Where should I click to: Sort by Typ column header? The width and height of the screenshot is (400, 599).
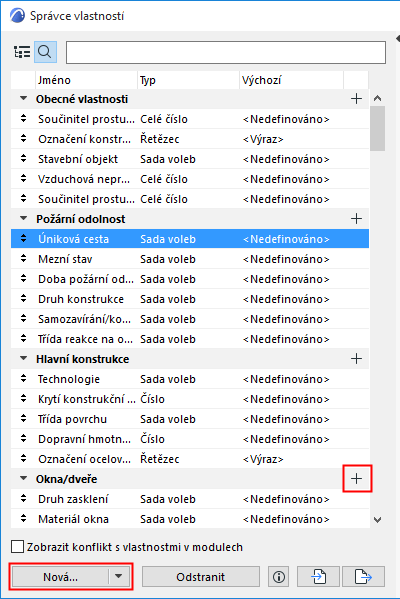pyautogui.click(x=188, y=80)
